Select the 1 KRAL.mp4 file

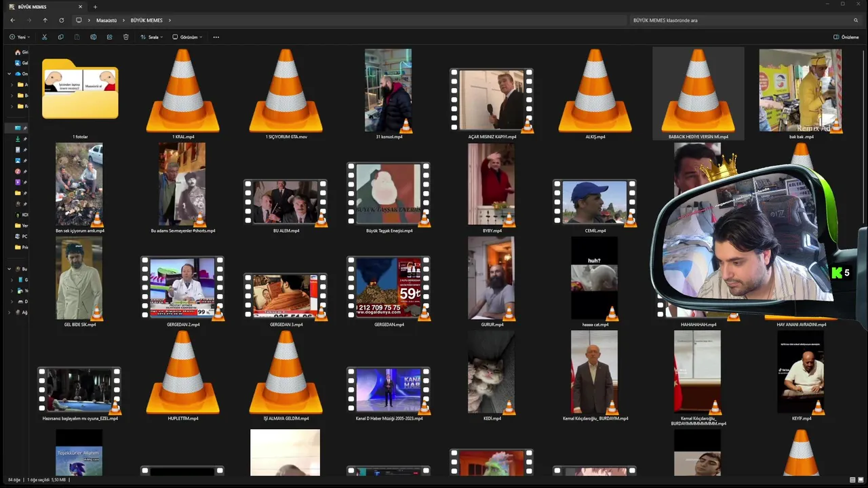(x=183, y=94)
